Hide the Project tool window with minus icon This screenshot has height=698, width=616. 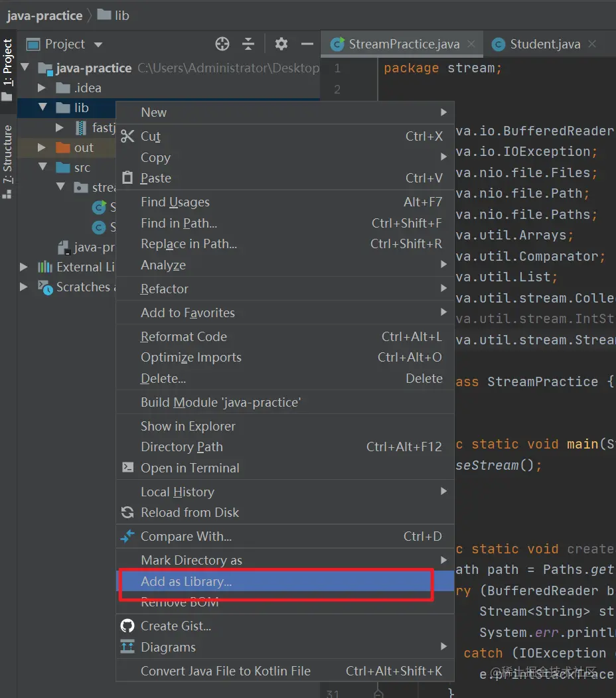point(307,44)
